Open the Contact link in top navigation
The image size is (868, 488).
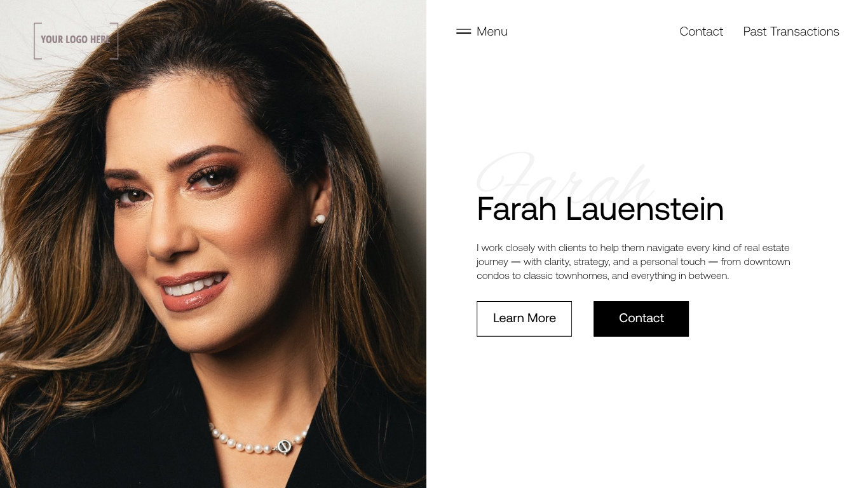[x=701, y=31]
